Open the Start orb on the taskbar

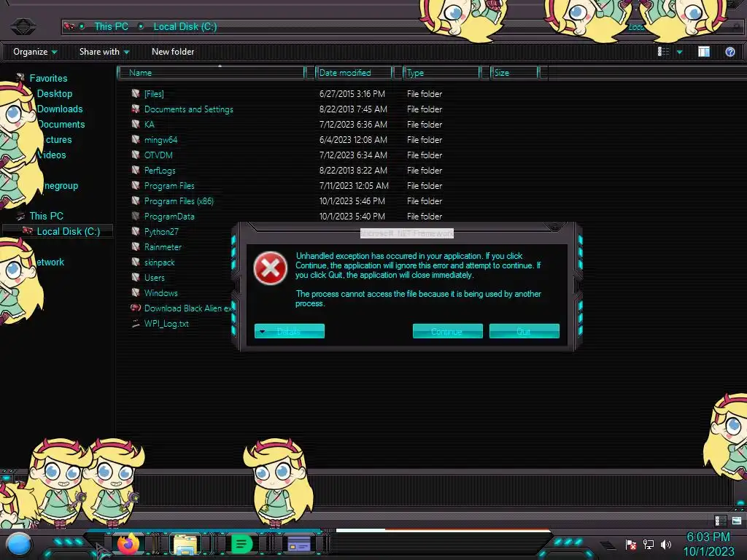tap(19, 545)
